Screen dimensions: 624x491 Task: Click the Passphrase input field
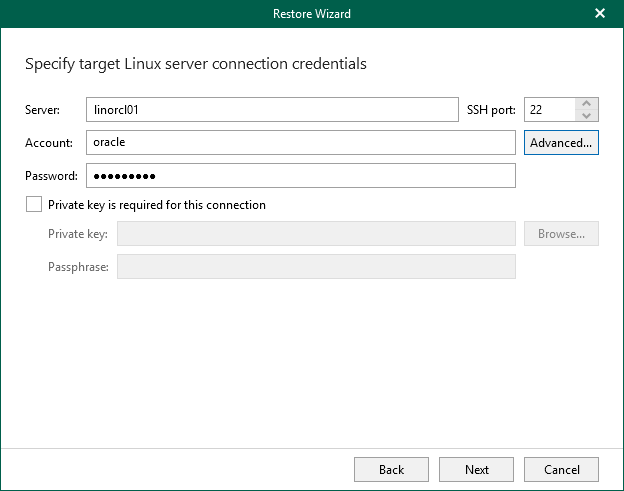point(316,267)
